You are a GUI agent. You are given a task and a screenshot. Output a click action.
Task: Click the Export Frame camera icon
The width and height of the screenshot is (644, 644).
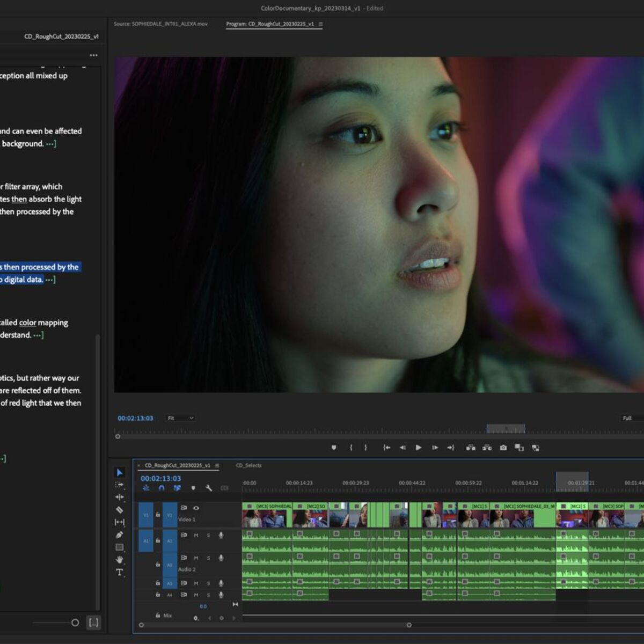pos(503,447)
